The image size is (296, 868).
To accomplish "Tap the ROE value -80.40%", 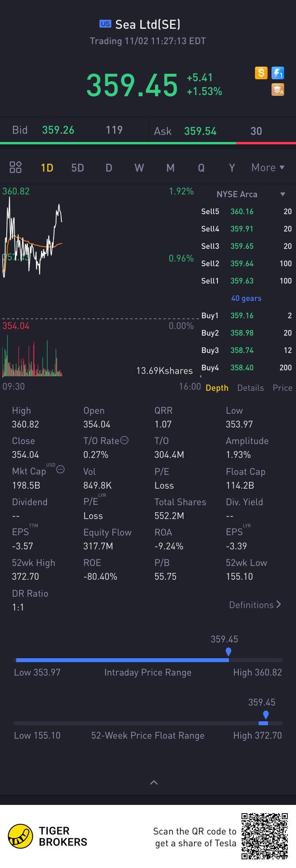I will (x=100, y=577).
